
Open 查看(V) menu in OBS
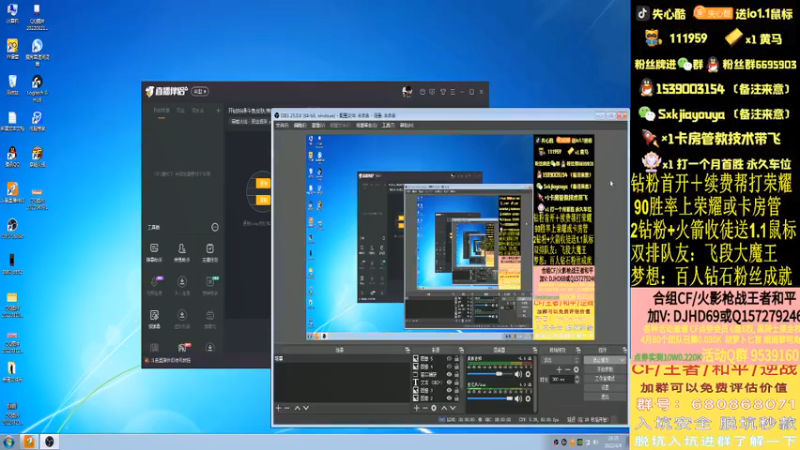[318, 126]
